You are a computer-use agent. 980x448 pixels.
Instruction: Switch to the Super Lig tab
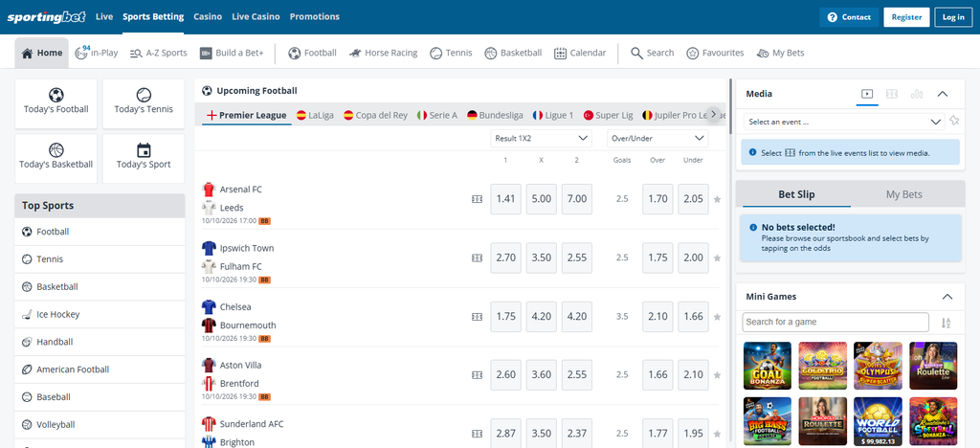pyautogui.click(x=608, y=115)
